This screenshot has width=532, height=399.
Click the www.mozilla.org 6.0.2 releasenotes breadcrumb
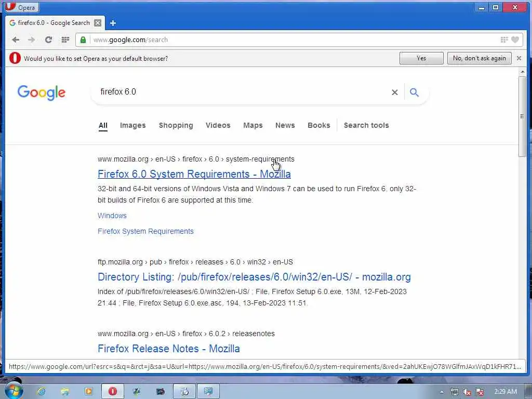coord(186,334)
